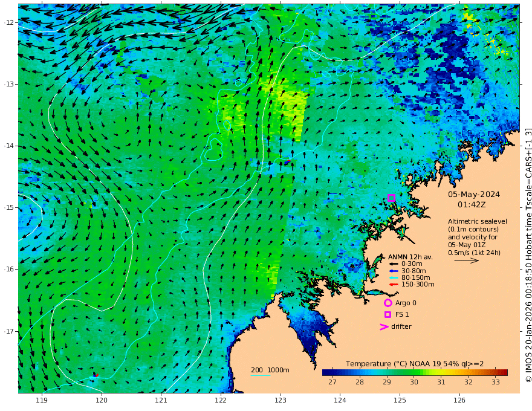Click the red 150-300m legend arrow
532x411 pixels.
tap(393, 285)
